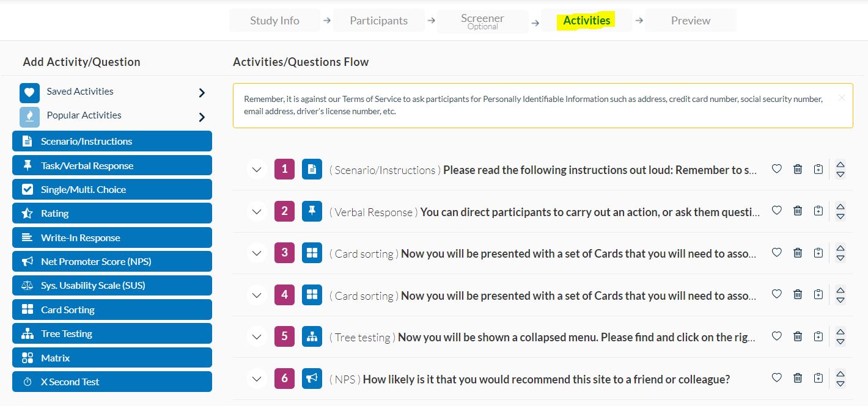Screen dimensions: 868x406
Task: Go to the Study Info step
Action: [x=274, y=20]
